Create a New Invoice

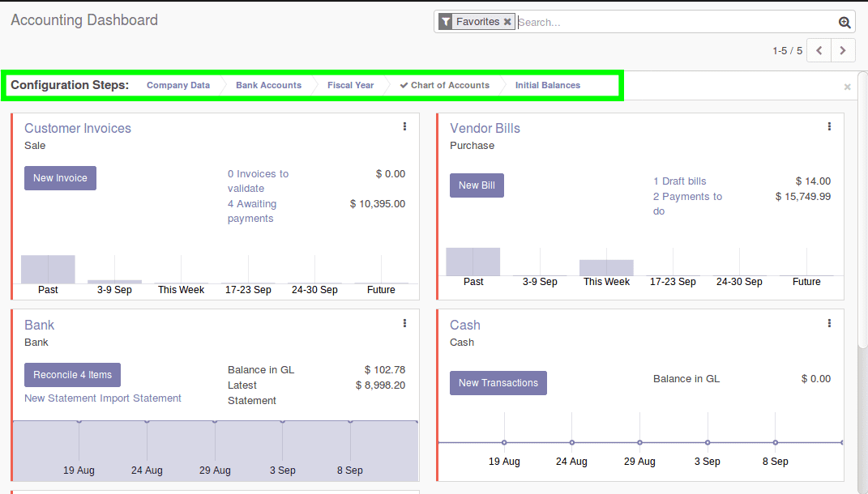pos(60,177)
